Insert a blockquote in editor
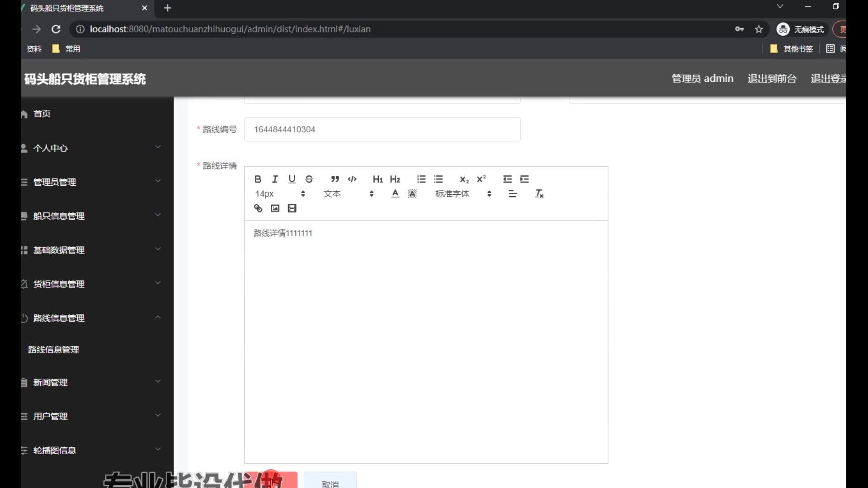Image resolution: width=868 pixels, height=488 pixels. pyautogui.click(x=335, y=179)
